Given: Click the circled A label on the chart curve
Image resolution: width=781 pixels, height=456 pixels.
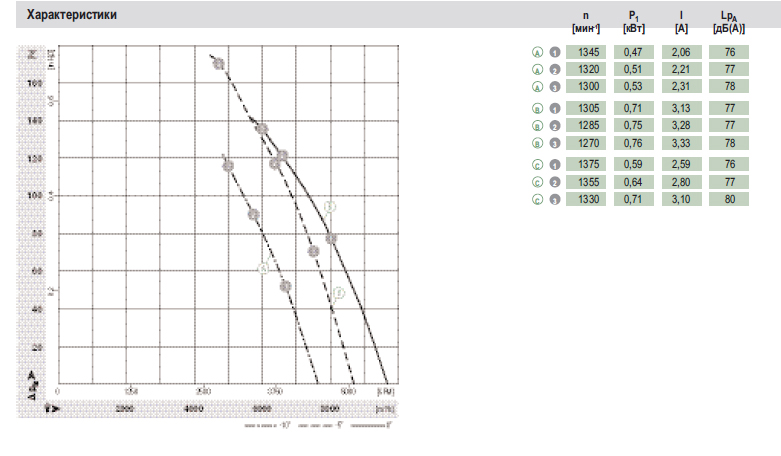Looking at the screenshot, I should point(265,267).
